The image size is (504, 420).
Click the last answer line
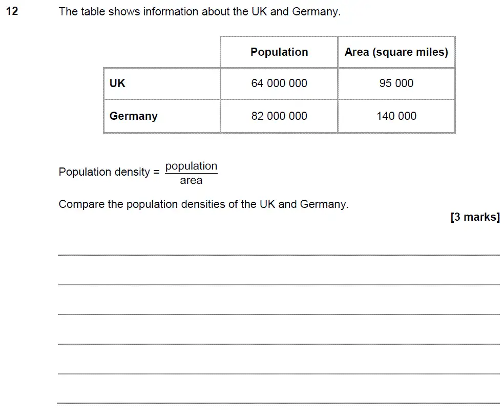pyautogui.click(x=279, y=403)
